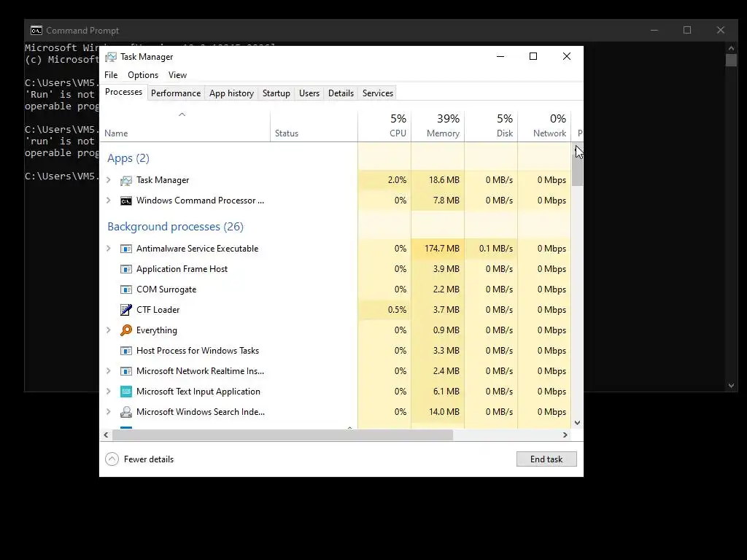Click Command Prompt window scroll up arrow

click(x=731, y=48)
